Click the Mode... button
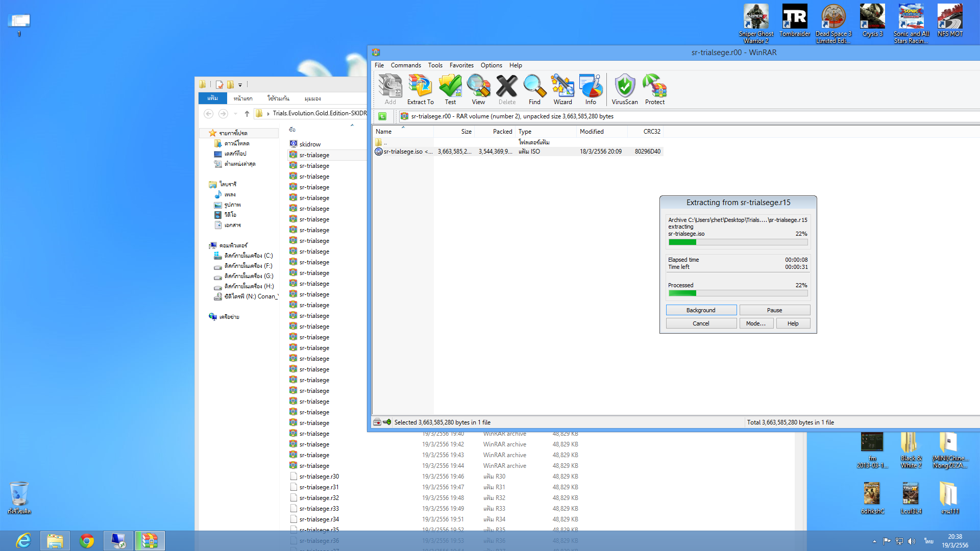 click(756, 323)
